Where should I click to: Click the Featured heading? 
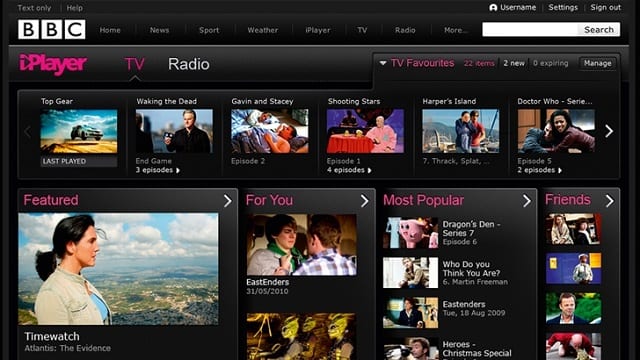click(x=51, y=200)
